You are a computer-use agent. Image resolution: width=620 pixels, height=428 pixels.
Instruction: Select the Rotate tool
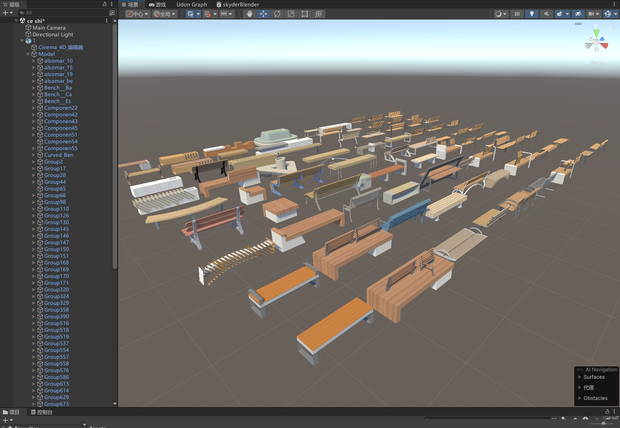coord(277,14)
